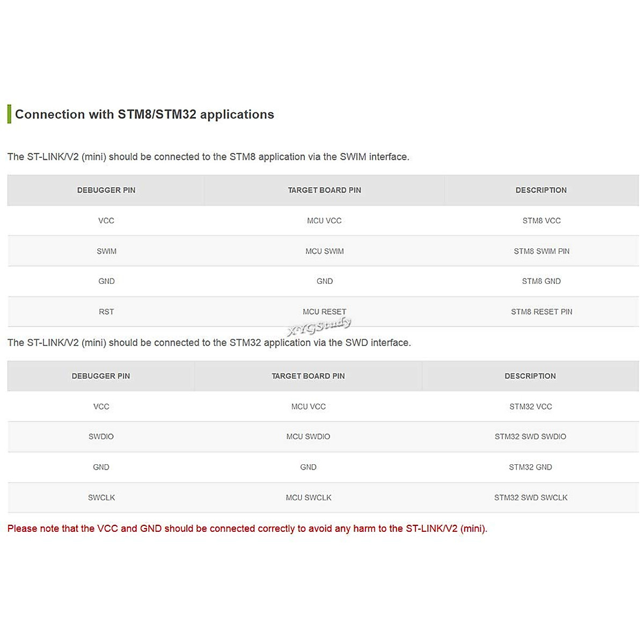Select the MCU SWIM target pin cell
This screenshot has width=644, height=644.
click(x=325, y=251)
